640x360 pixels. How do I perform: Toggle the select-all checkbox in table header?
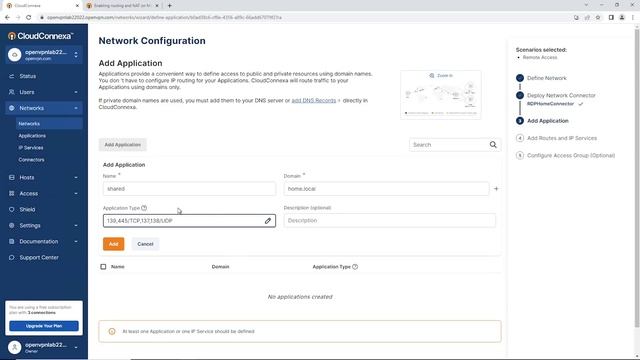(103, 267)
